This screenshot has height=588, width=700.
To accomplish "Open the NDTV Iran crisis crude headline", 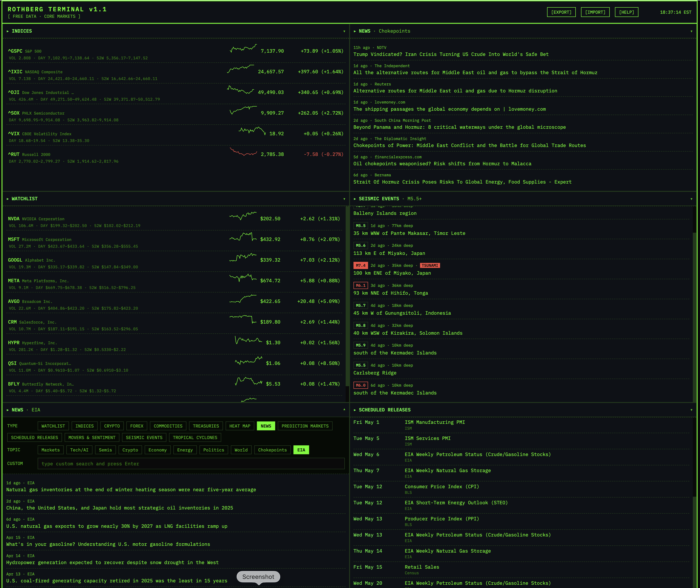I will pos(451,54).
